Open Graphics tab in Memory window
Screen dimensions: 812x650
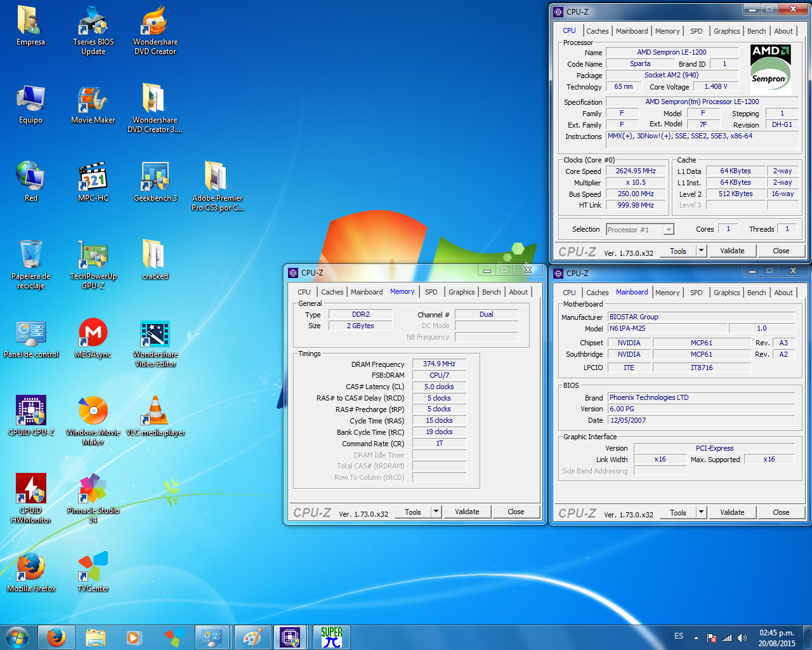point(461,292)
